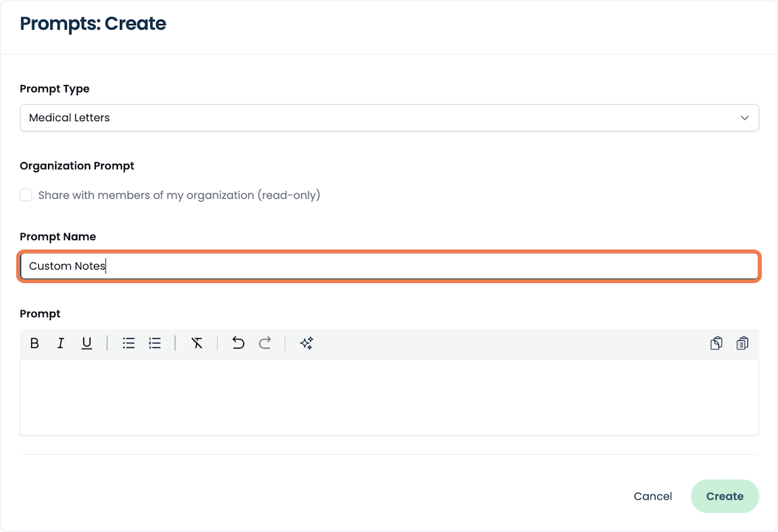
Task: Click the 'Share with members of my organization' label
Action: click(180, 195)
